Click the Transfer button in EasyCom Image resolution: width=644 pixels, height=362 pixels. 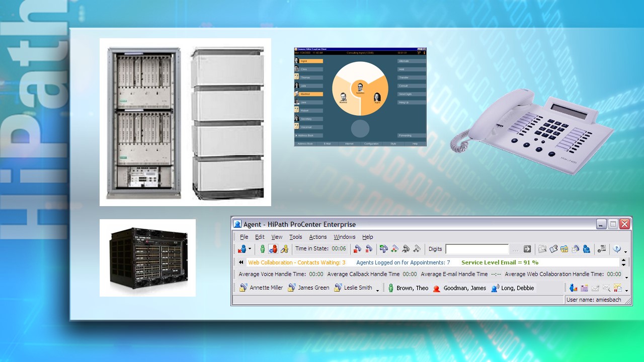click(x=412, y=78)
